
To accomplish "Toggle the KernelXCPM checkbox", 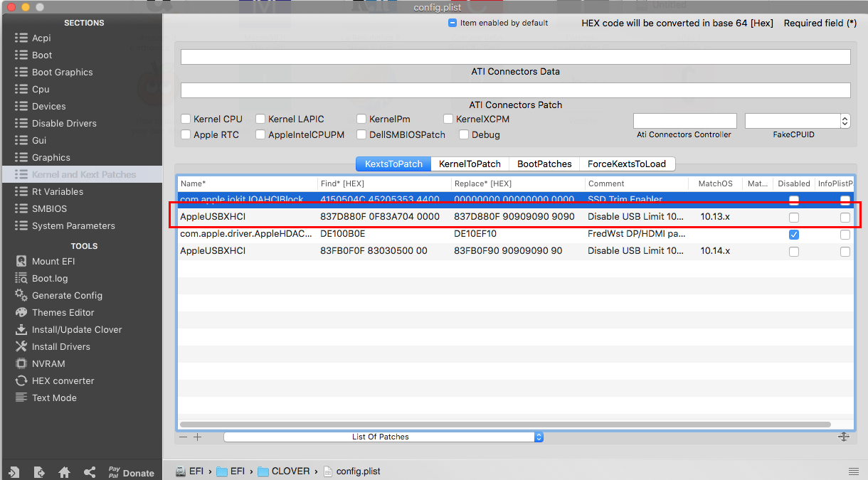I will (448, 119).
